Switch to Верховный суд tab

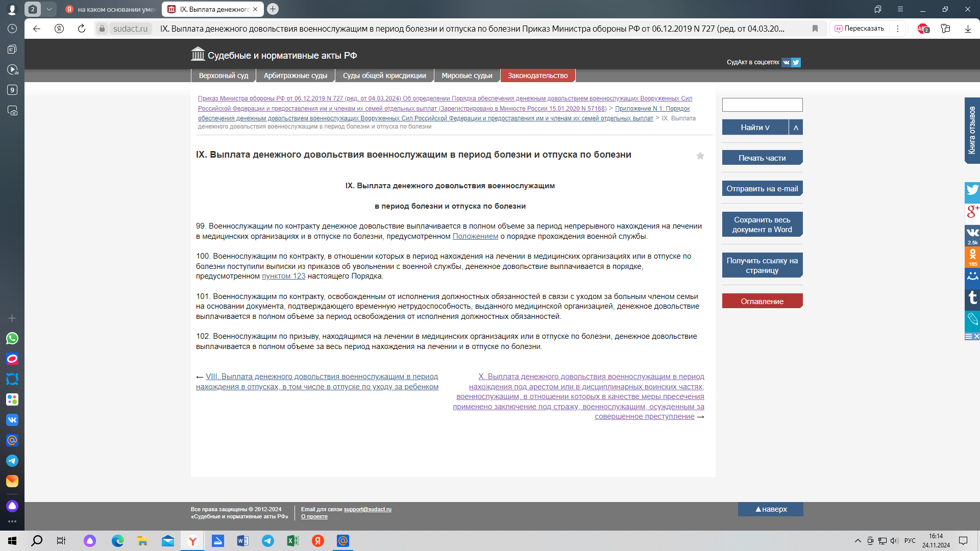pos(224,76)
